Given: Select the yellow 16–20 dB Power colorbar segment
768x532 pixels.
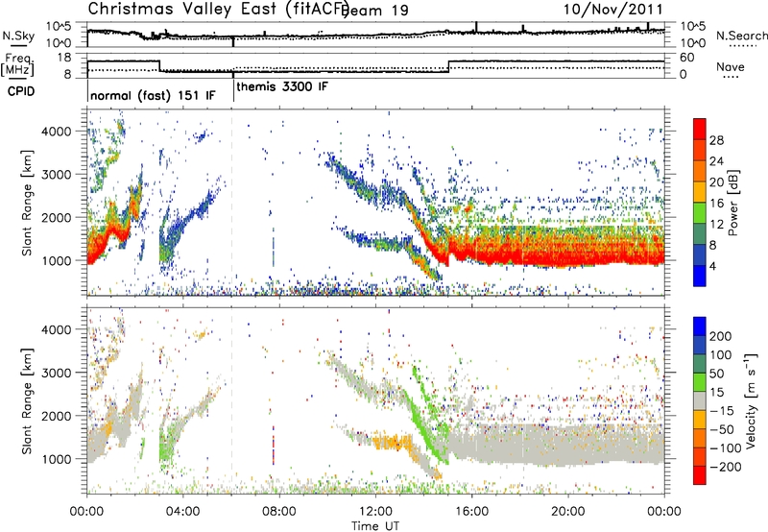Looking at the screenshot, I should pyautogui.click(x=700, y=192).
